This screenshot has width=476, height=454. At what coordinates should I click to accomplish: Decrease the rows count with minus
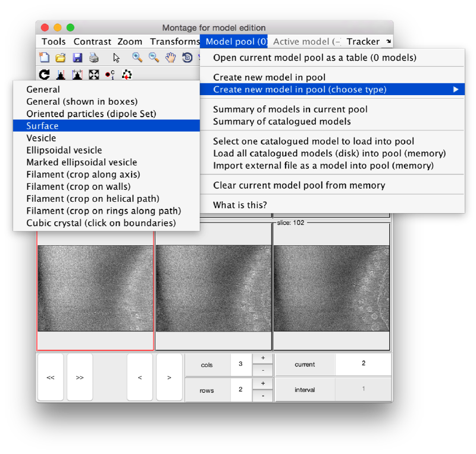pyautogui.click(x=262, y=396)
